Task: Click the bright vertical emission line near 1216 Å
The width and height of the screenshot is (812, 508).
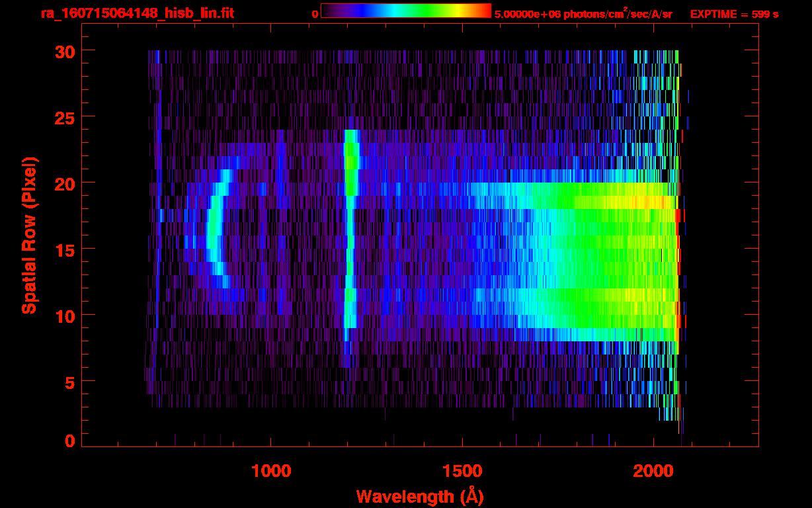Action: [x=350, y=229]
